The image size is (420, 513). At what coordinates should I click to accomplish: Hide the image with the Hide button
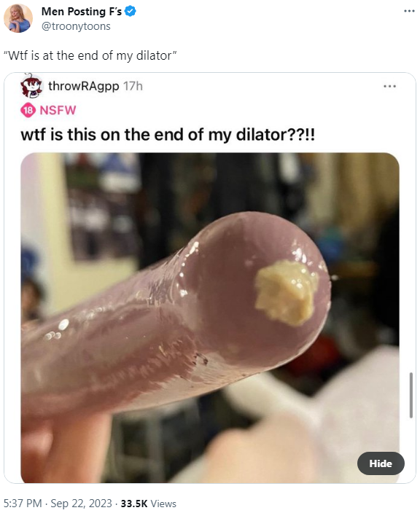click(381, 463)
